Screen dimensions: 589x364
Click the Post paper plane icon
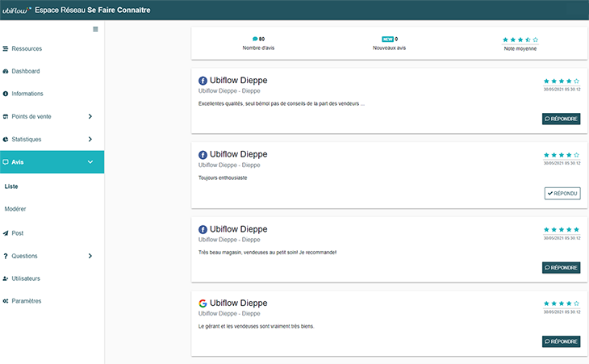coord(6,233)
